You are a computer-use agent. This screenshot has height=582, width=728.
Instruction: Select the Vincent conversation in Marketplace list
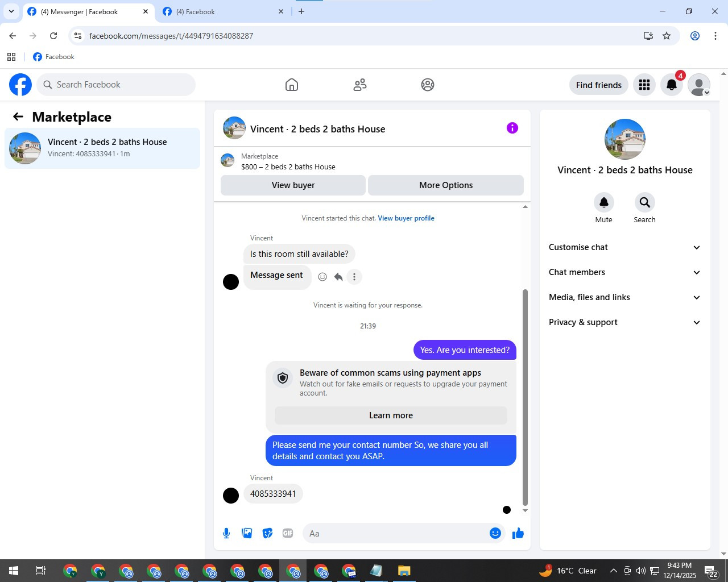tap(102, 148)
